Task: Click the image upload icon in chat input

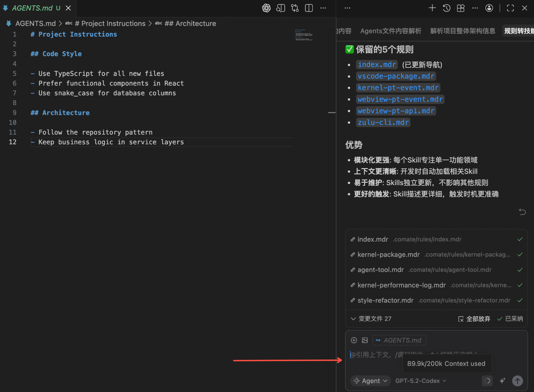Action: click(365, 340)
